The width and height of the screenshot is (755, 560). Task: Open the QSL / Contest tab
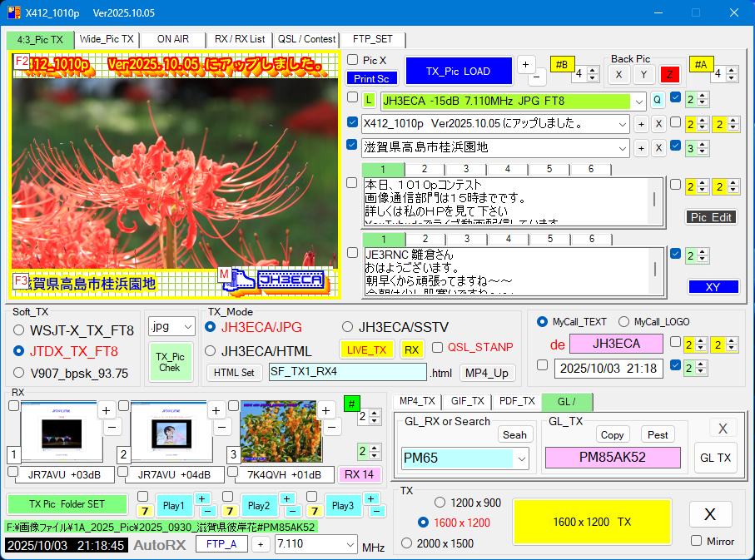[306, 39]
